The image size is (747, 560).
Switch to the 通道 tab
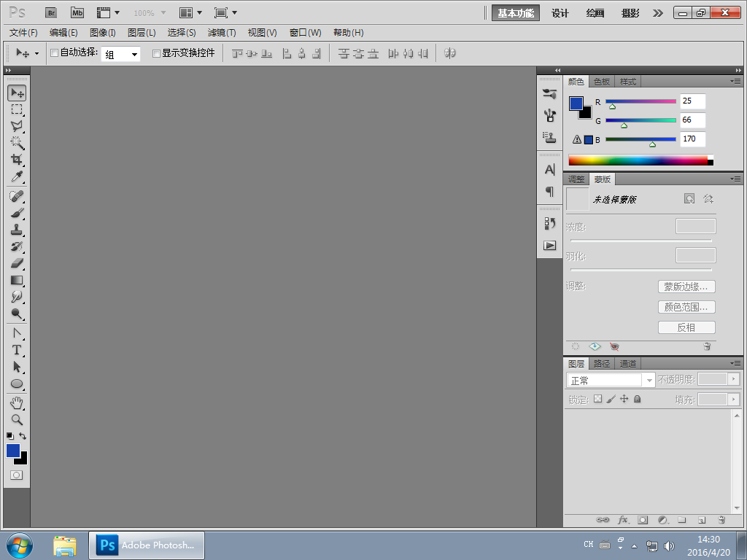627,363
